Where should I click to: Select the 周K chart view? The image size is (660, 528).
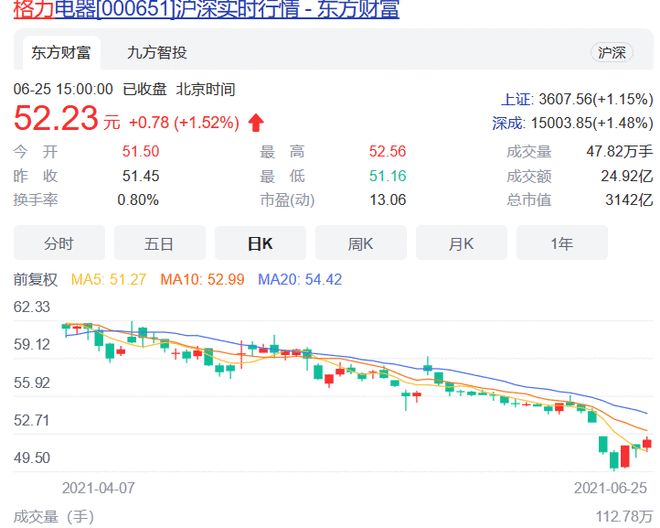[x=361, y=243]
